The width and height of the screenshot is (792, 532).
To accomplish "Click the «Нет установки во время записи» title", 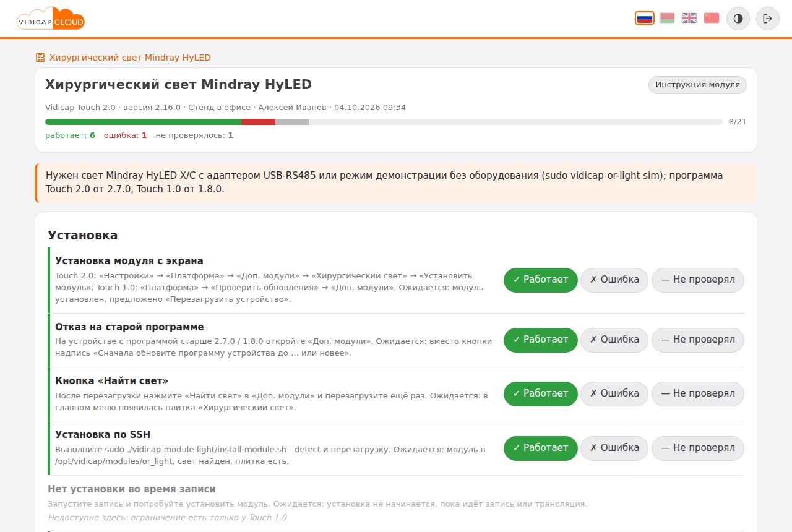I will coord(132,489).
